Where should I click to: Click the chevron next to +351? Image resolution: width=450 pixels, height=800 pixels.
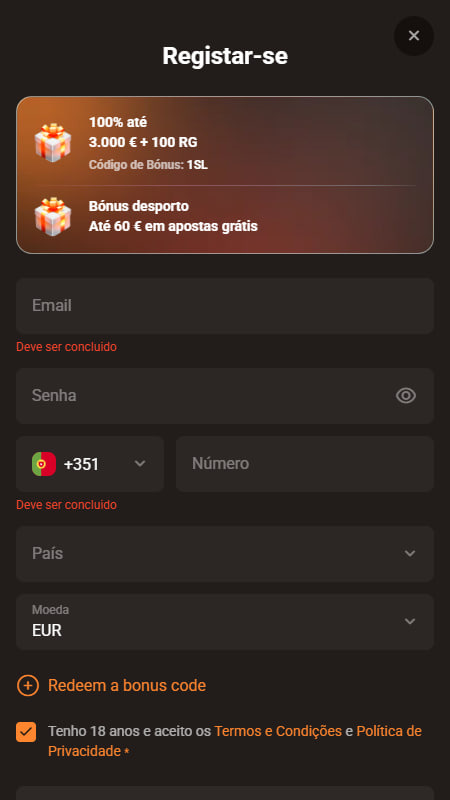coord(140,463)
